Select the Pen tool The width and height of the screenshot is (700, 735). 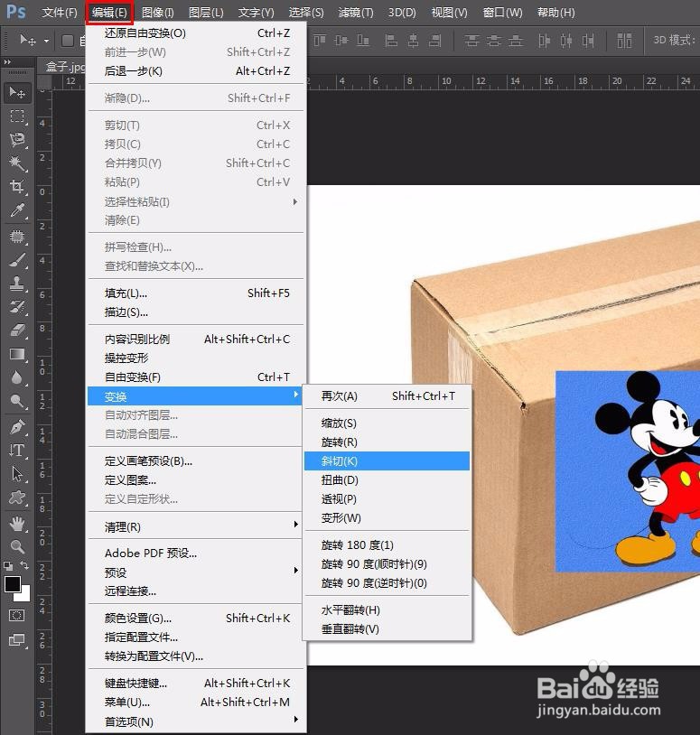(17, 427)
